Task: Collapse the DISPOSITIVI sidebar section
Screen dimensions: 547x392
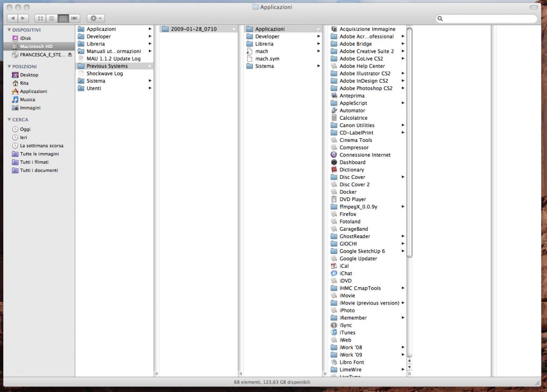Action: click(x=9, y=30)
